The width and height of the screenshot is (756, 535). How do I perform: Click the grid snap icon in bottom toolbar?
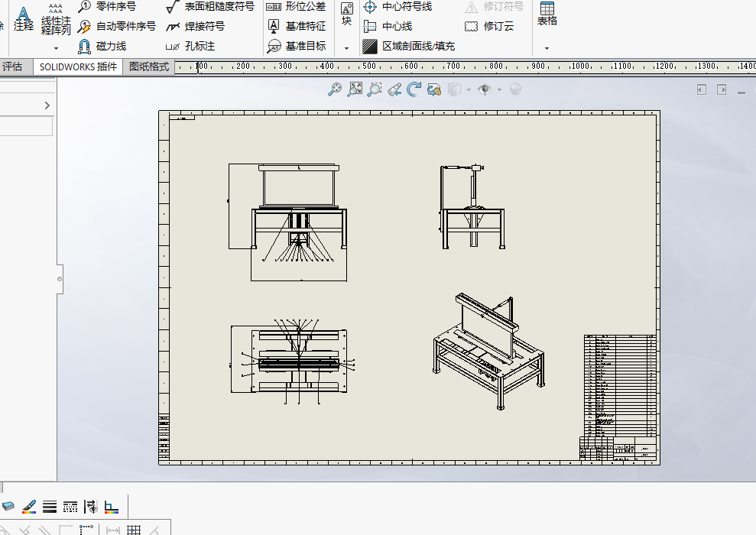(134, 530)
